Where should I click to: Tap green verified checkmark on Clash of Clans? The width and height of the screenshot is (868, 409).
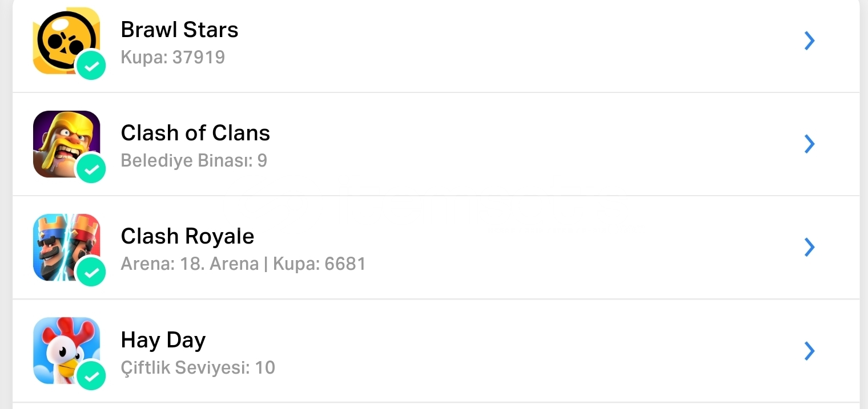[x=91, y=169]
